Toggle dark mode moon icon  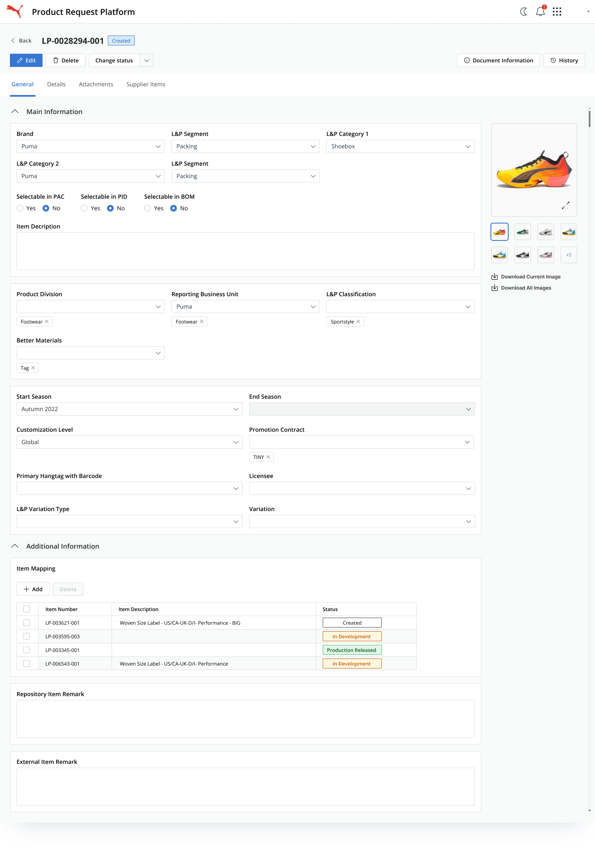pos(524,12)
